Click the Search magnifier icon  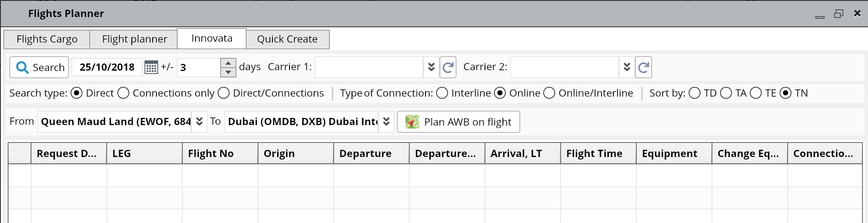pos(22,67)
